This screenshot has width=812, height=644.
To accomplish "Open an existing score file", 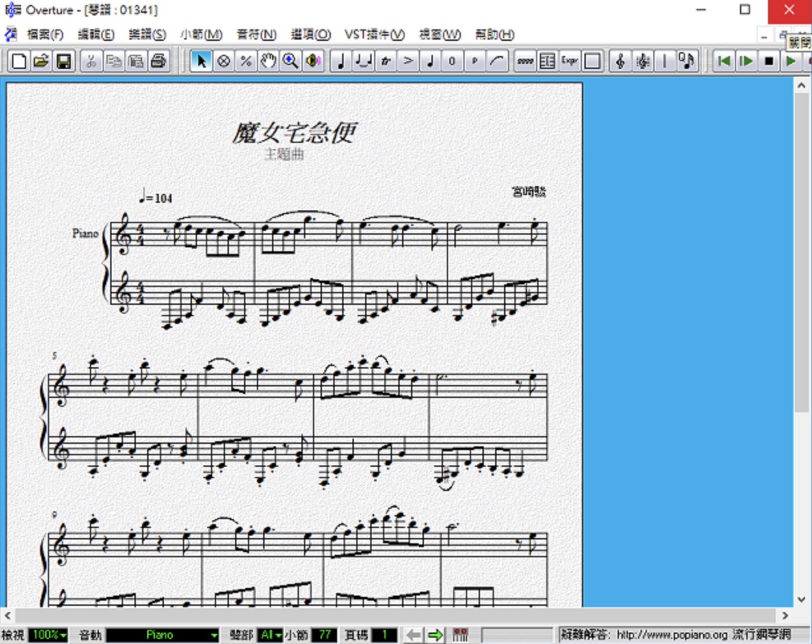I will (41, 61).
